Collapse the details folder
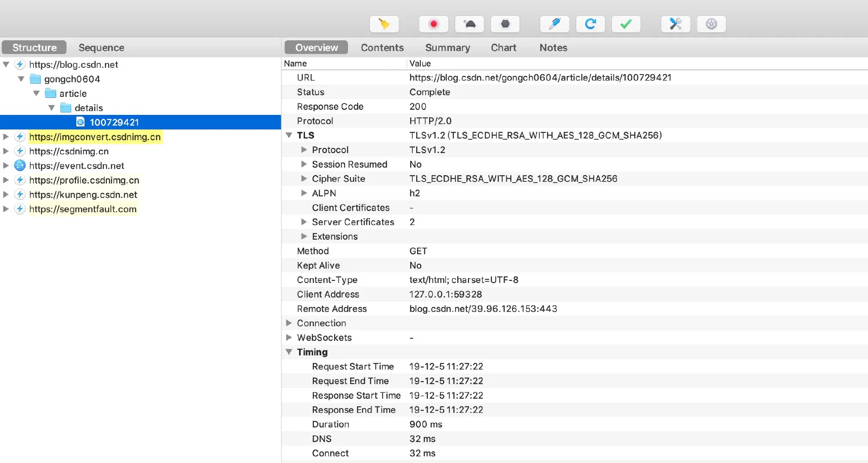The height and width of the screenshot is (463, 868). [x=51, y=108]
